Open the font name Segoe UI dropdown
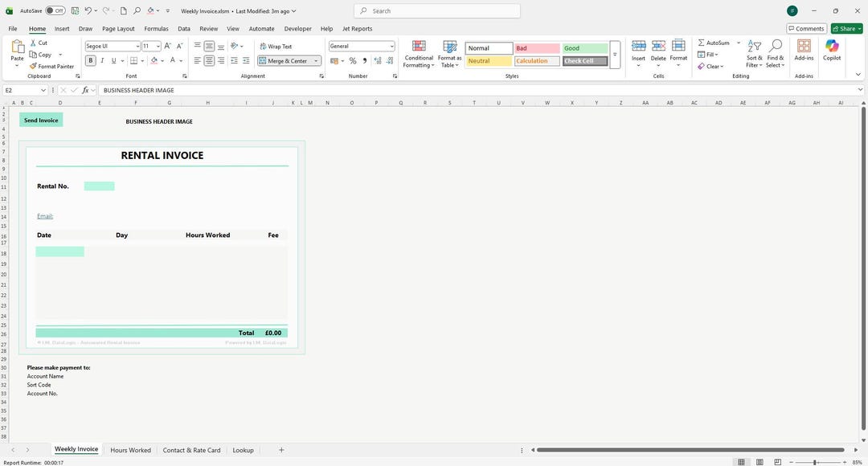The height and width of the screenshot is (466, 868). coord(138,47)
